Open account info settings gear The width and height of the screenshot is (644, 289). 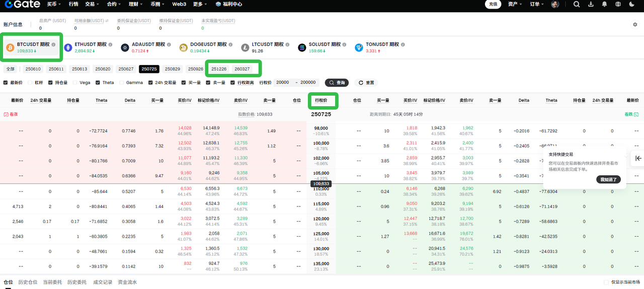point(635,24)
